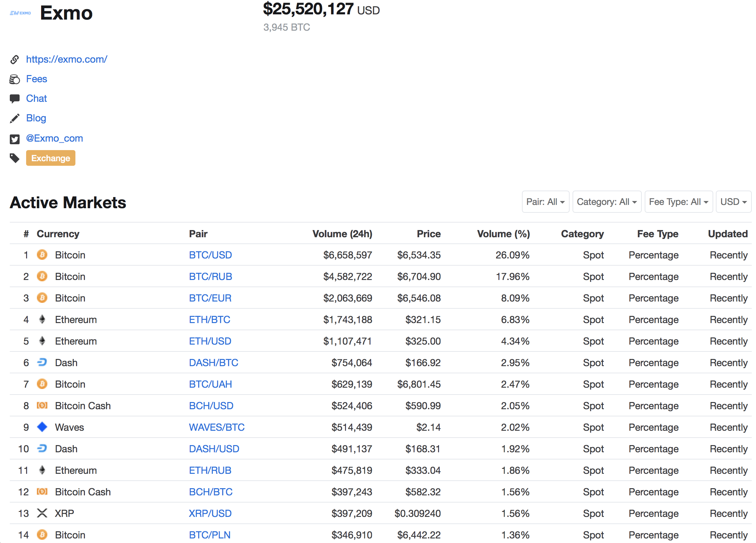The height and width of the screenshot is (543, 756).
Task: Click the $6,658,597 volume value
Action: click(x=348, y=255)
